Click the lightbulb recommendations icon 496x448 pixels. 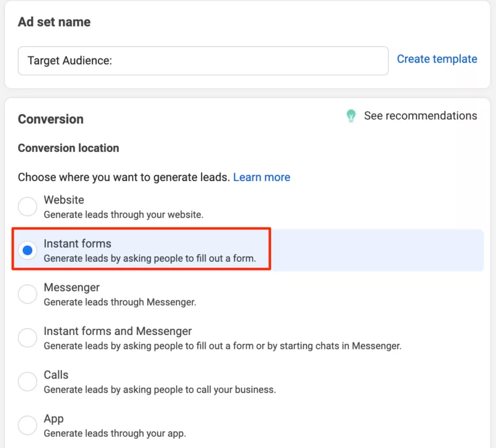[352, 115]
